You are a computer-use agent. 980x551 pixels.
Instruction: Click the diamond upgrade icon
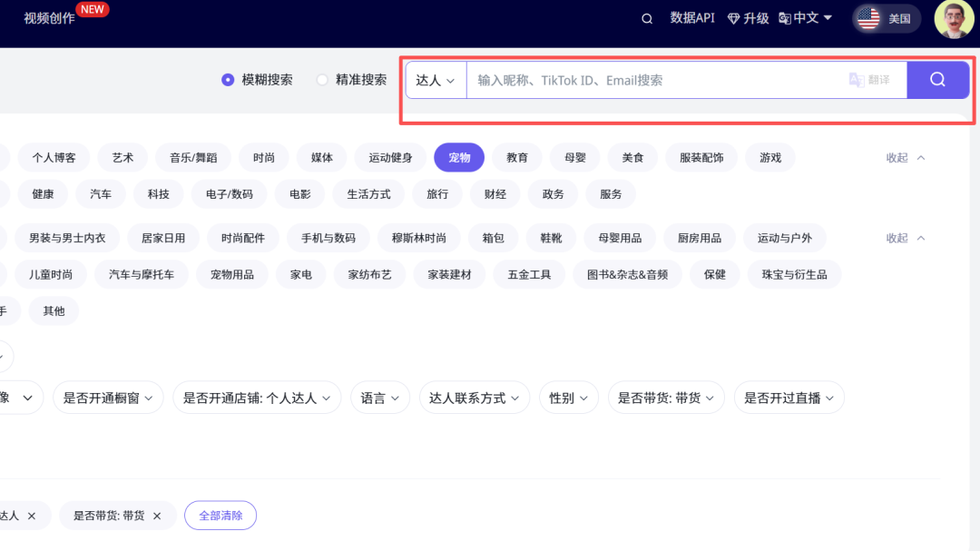click(734, 18)
